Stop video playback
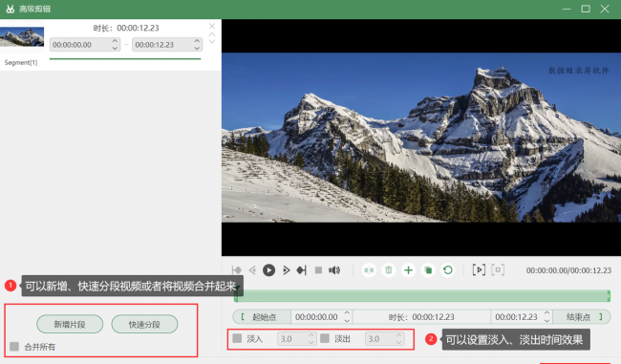 [x=318, y=270]
